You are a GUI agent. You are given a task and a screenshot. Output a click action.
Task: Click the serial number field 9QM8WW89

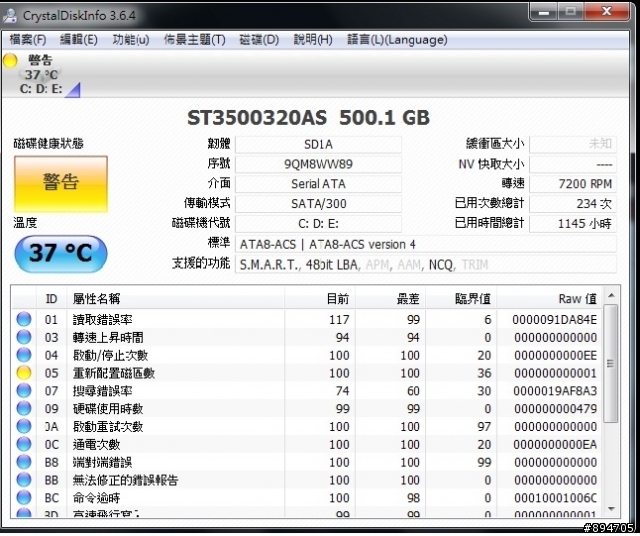click(x=318, y=164)
